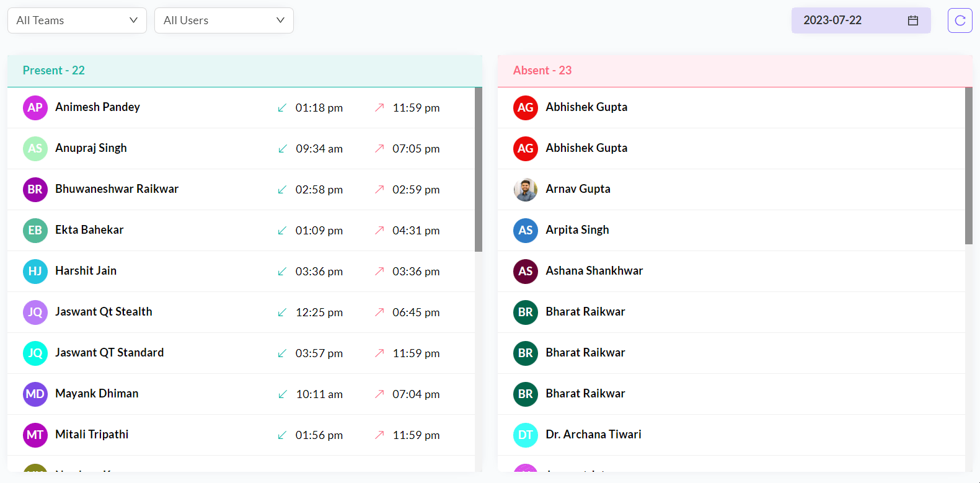This screenshot has width=980, height=483.
Task: Click the refresh icon button
Action: 960,20
